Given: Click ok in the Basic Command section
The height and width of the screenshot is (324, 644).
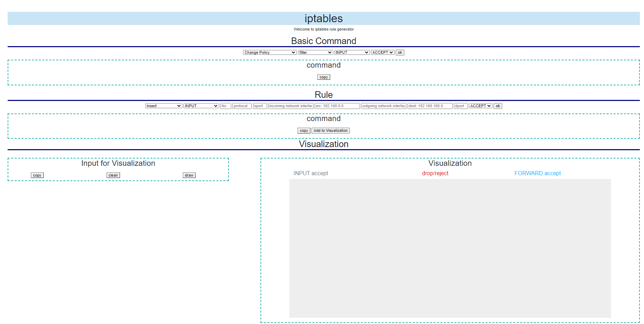Looking at the screenshot, I should click(400, 52).
